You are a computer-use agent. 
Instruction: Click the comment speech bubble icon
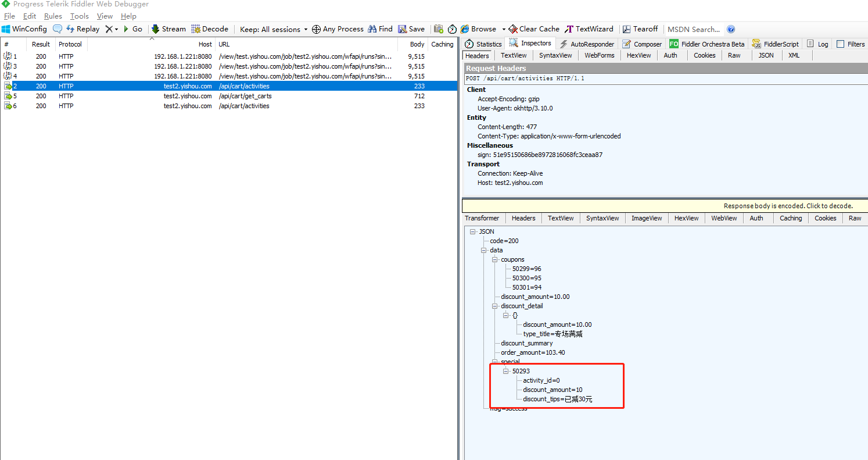(x=58, y=29)
